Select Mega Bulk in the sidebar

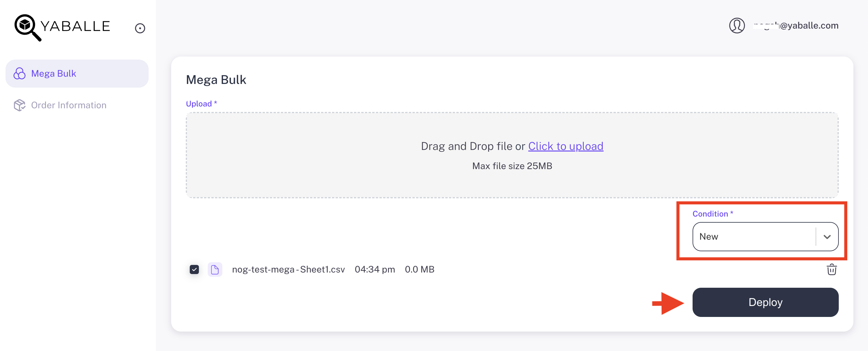[53, 73]
